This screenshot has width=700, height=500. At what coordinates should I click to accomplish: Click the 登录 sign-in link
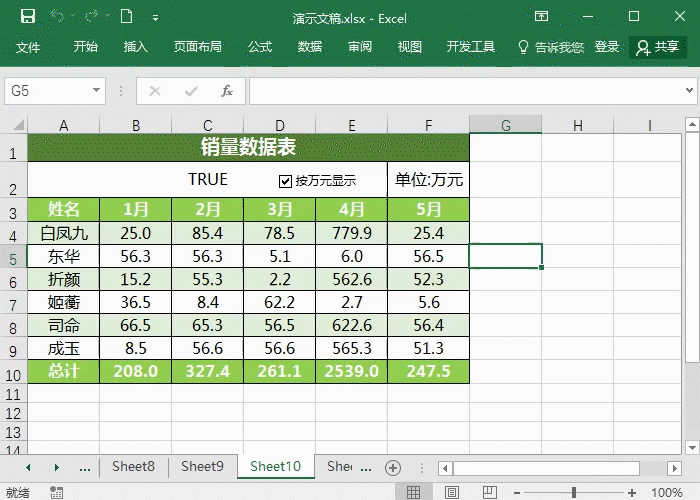[x=606, y=47]
